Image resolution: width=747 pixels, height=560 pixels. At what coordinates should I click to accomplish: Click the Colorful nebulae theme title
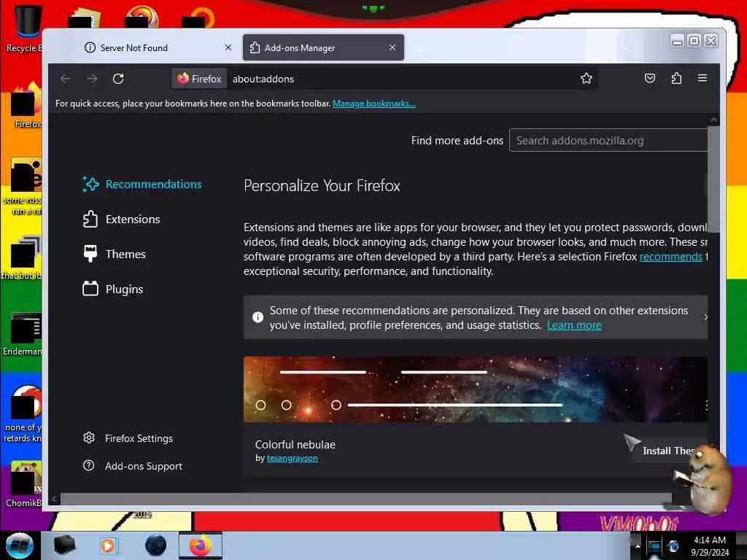point(295,444)
